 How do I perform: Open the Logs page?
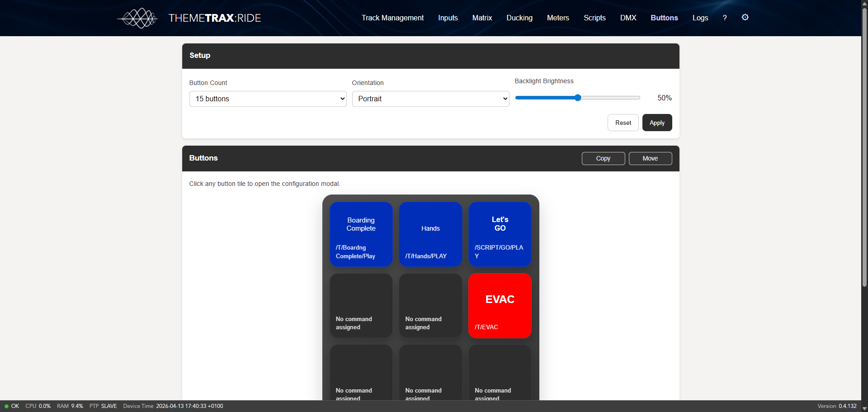[x=700, y=18]
